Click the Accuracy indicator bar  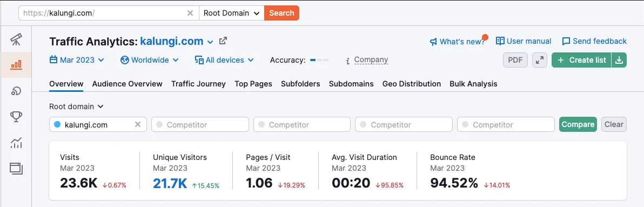pos(319,61)
